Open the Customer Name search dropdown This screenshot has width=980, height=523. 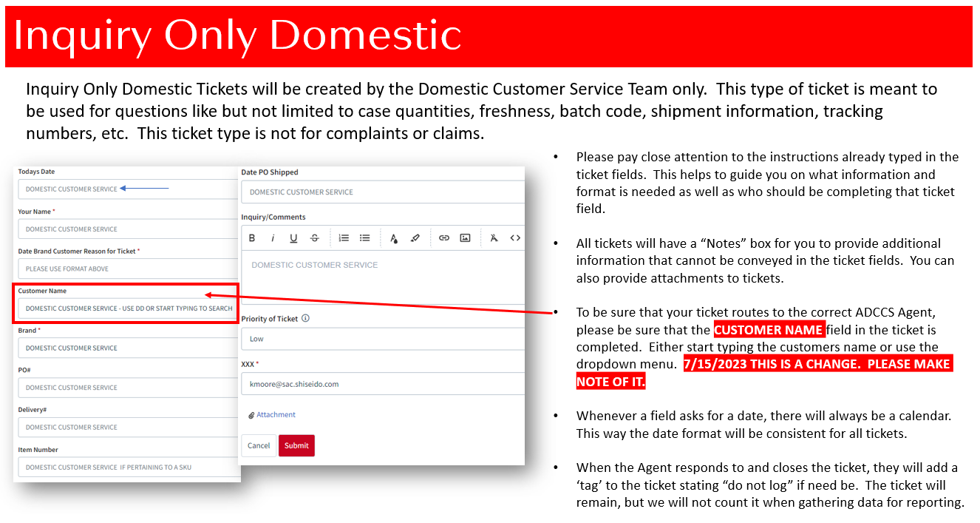tap(126, 308)
